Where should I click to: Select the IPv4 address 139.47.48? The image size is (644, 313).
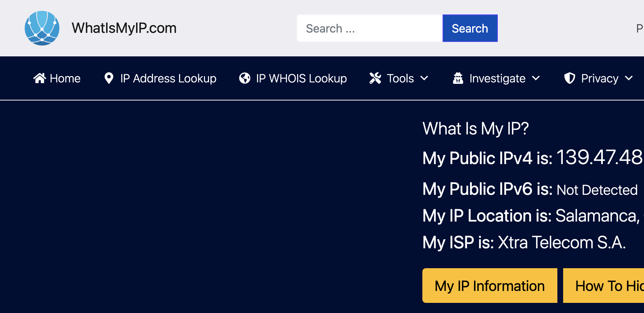coord(600,158)
